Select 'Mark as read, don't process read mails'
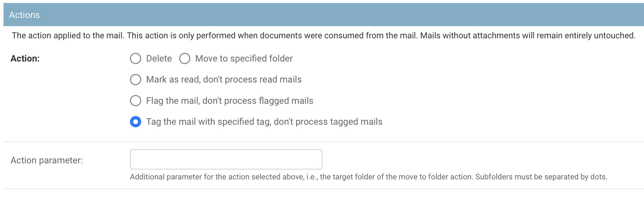 coord(135,80)
